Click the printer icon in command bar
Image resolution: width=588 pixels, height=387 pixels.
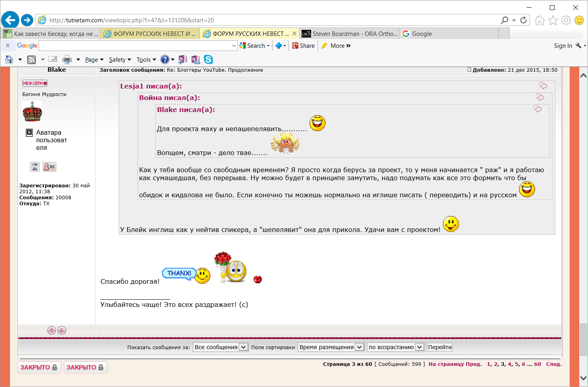click(x=67, y=60)
